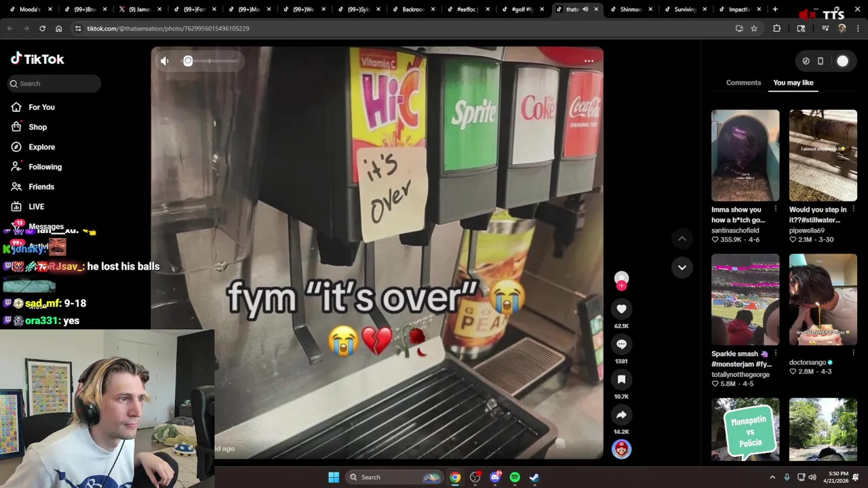Click the browser home icon
The height and width of the screenshot is (488, 868).
58,28
